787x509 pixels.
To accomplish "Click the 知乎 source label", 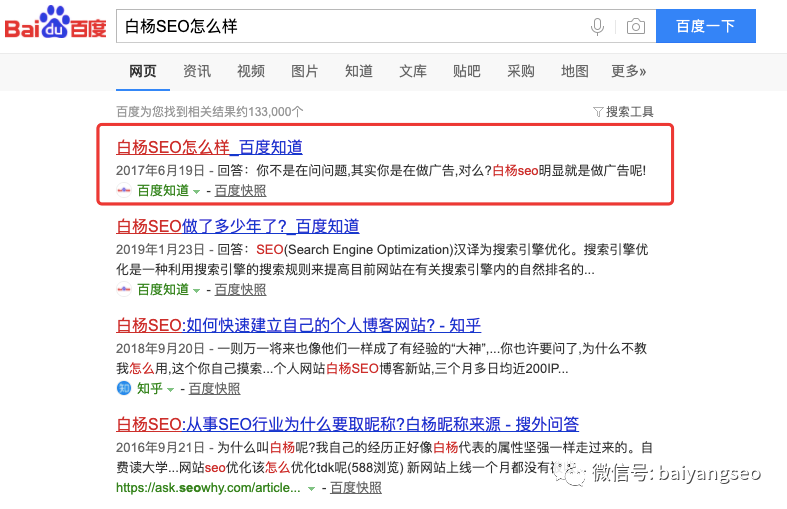I will coord(150,389).
